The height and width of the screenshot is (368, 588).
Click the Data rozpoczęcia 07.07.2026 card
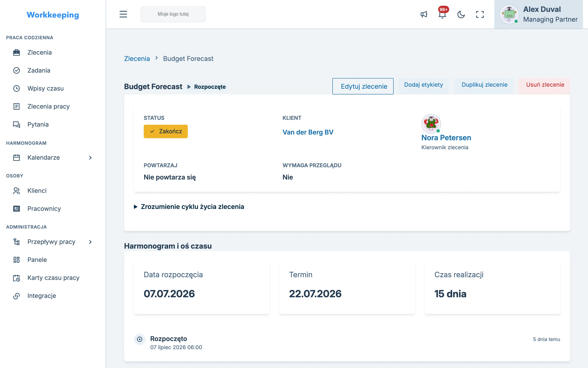click(x=202, y=287)
